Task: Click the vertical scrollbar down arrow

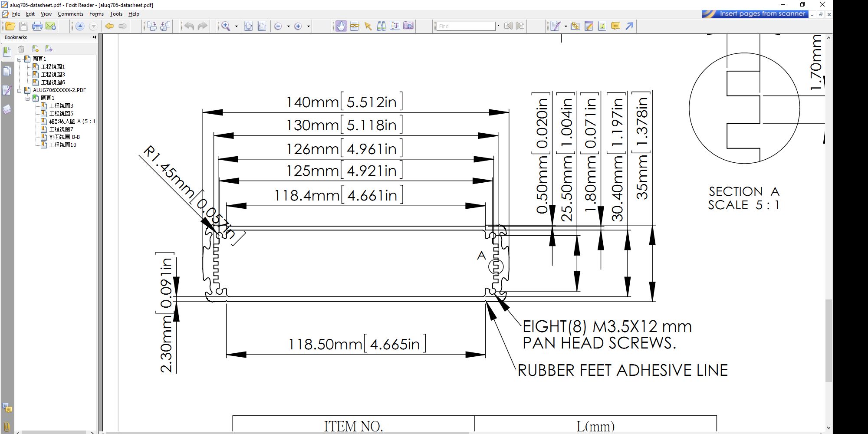Action: click(829, 428)
